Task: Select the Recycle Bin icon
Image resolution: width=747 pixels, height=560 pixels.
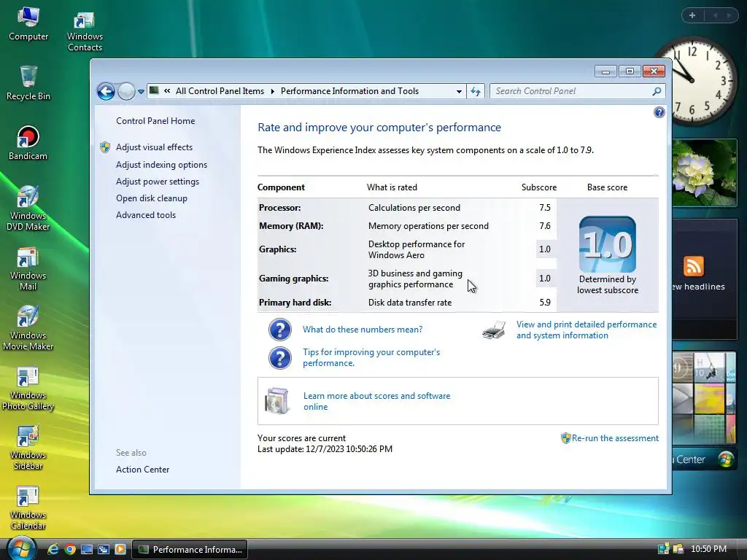Action: coord(28,83)
